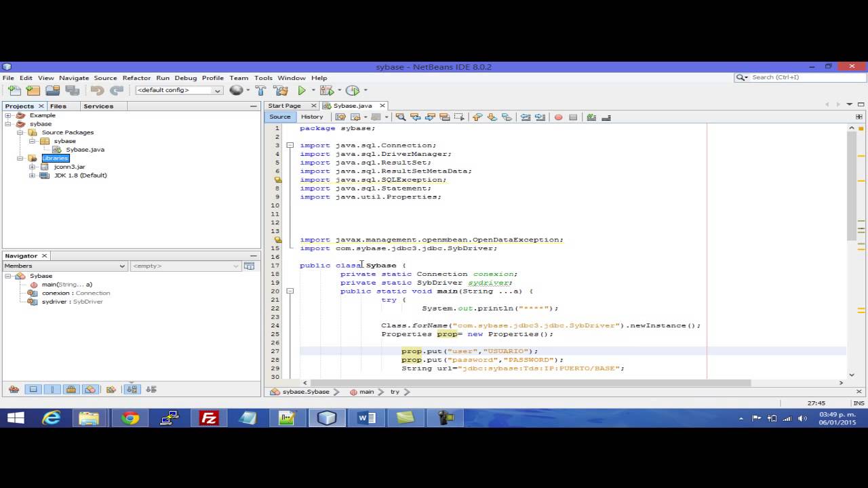
Task: Click the editor Comment icon
Action: click(591, 117)
